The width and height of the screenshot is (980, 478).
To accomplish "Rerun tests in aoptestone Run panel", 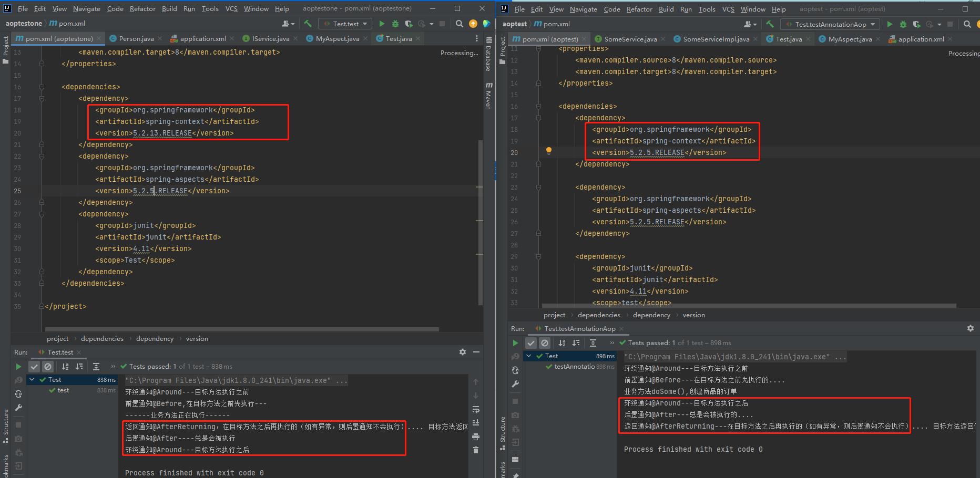I will point(18,367).
